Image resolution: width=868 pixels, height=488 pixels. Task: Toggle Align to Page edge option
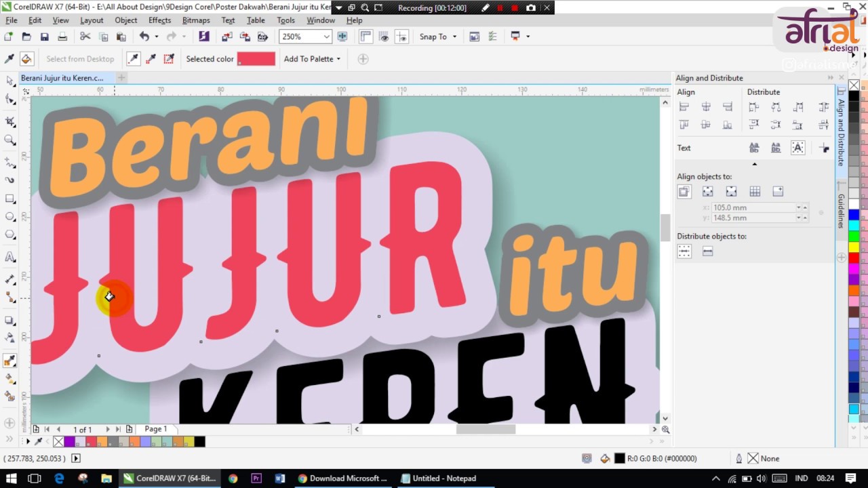click(x=707, y=192)
